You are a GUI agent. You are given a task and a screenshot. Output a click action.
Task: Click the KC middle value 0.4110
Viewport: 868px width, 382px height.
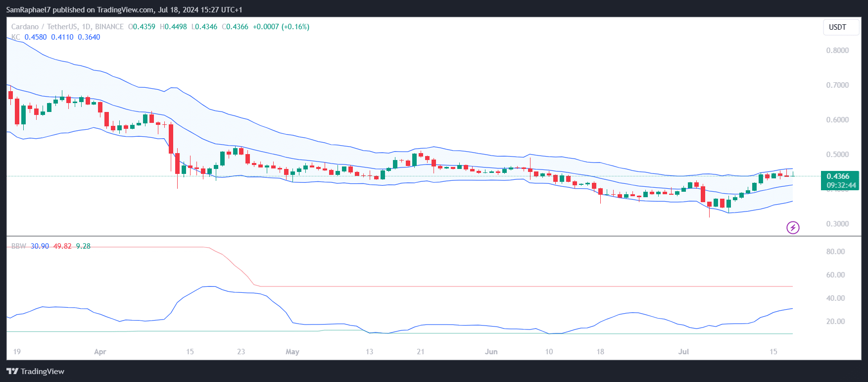62,37
